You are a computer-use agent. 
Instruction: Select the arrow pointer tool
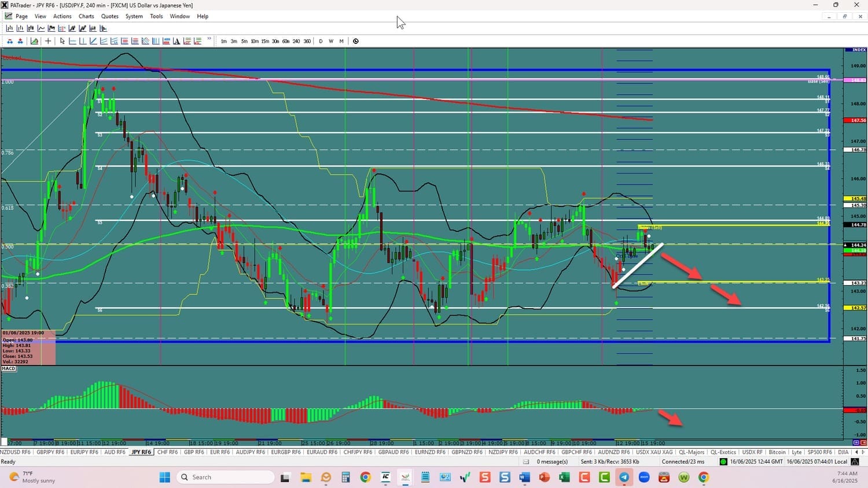(x=62, y=41)
